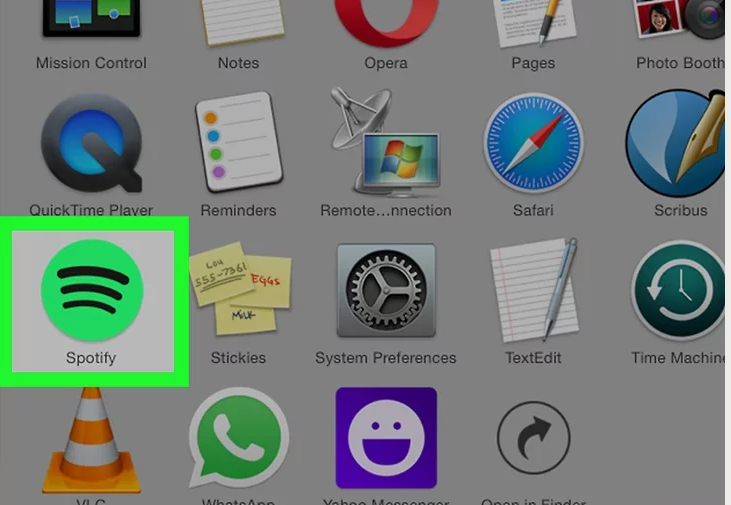Viewport: 731px width, 505px height.
Task: Open the Spotify app
Action: coord(92,290)
